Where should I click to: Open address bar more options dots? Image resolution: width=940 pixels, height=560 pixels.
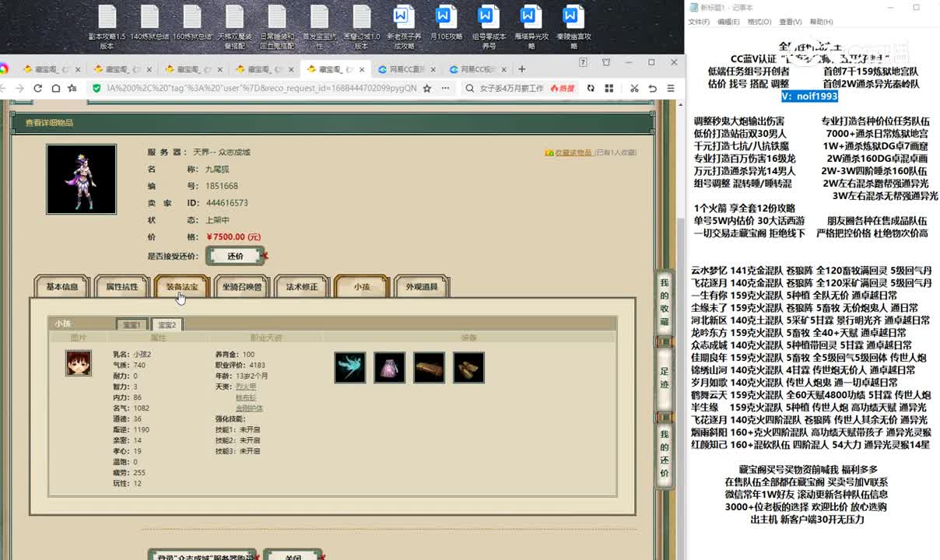coord(446,89)
